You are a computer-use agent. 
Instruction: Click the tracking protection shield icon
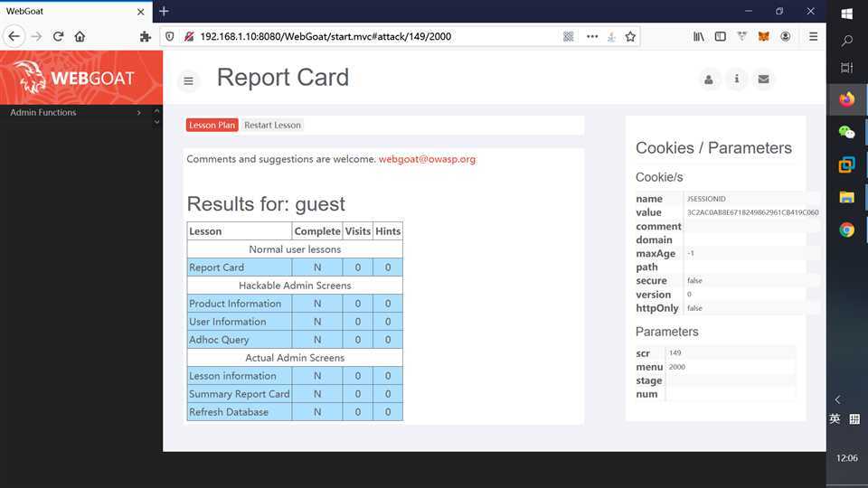(170, 36)
